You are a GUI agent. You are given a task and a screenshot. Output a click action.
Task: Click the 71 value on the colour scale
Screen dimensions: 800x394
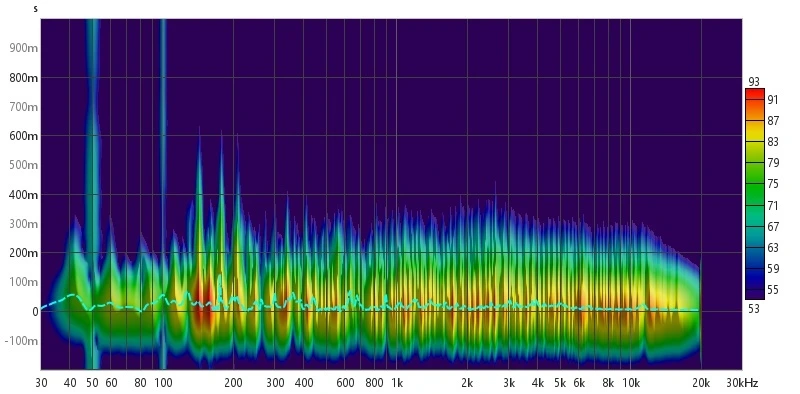point(773,206)
